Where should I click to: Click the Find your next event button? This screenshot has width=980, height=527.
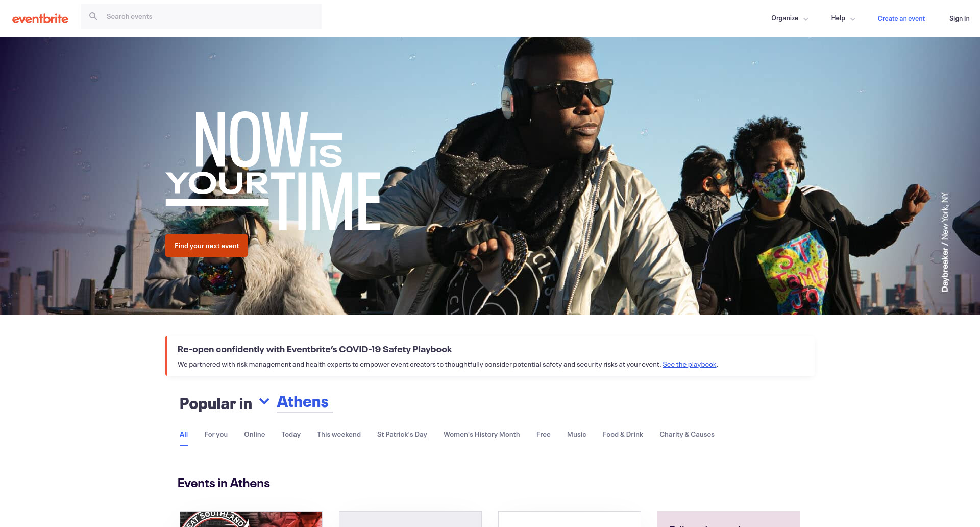[206, 246]
